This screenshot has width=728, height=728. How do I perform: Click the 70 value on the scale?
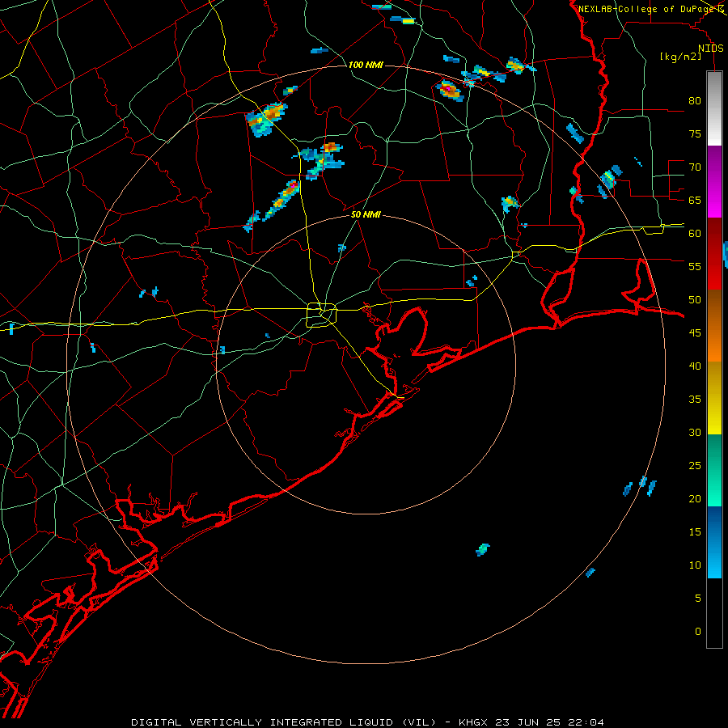695,167
